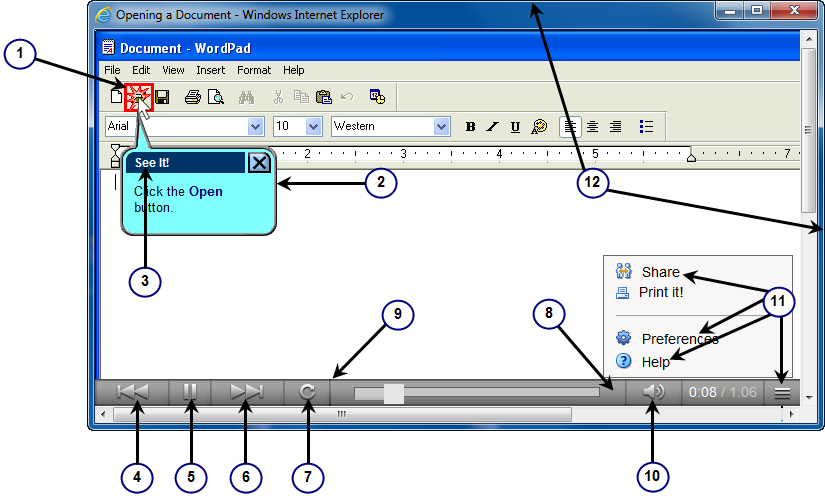Click the font Color palette icon
This screenshot has width=825, height=498.
[x=539, y=127]
